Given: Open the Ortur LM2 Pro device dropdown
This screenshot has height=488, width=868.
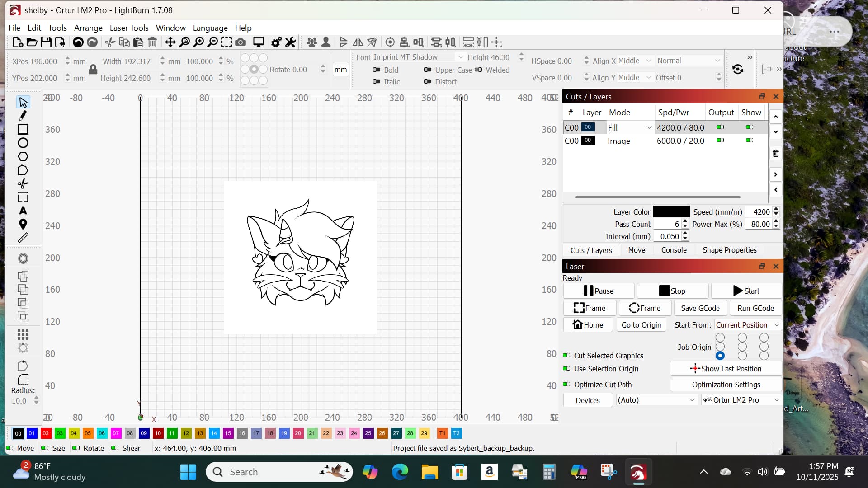Looking at the screenshot, I should coord(741,400).
